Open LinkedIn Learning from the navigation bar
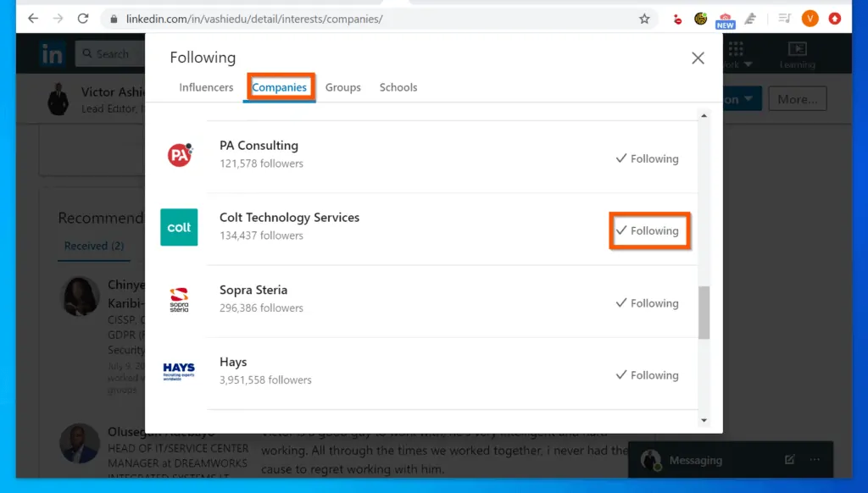Screen dimensions: 868x493 798,53
